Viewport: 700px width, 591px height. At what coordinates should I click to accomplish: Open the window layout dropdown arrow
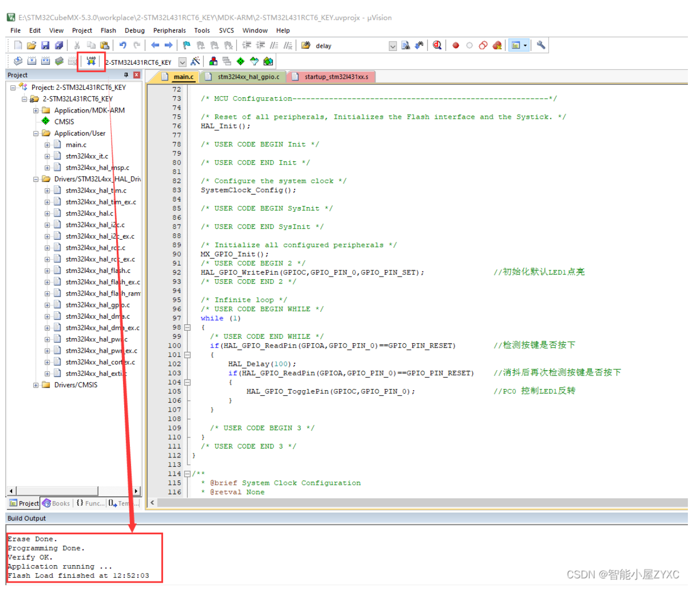(x=525, y=46)
